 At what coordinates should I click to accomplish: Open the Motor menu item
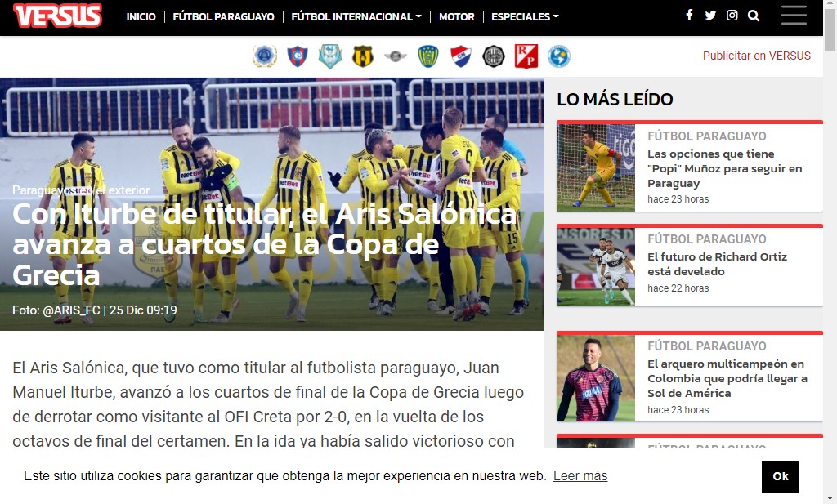(456, 16)
